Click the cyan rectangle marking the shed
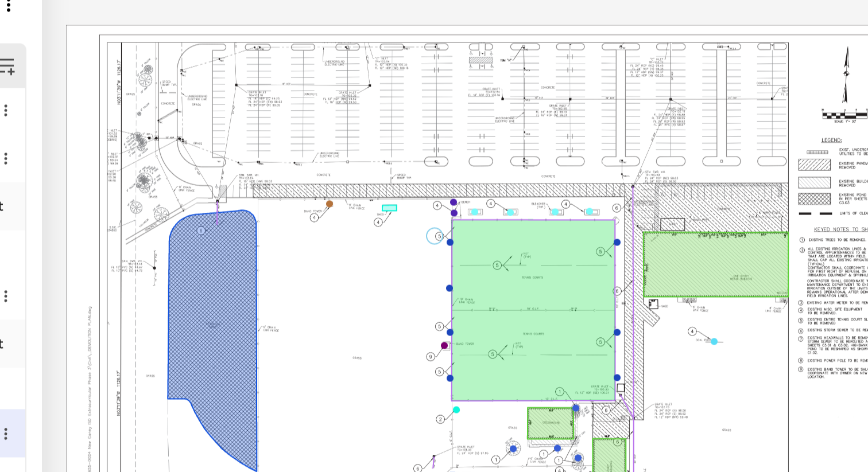 click(x=389, y=208)
